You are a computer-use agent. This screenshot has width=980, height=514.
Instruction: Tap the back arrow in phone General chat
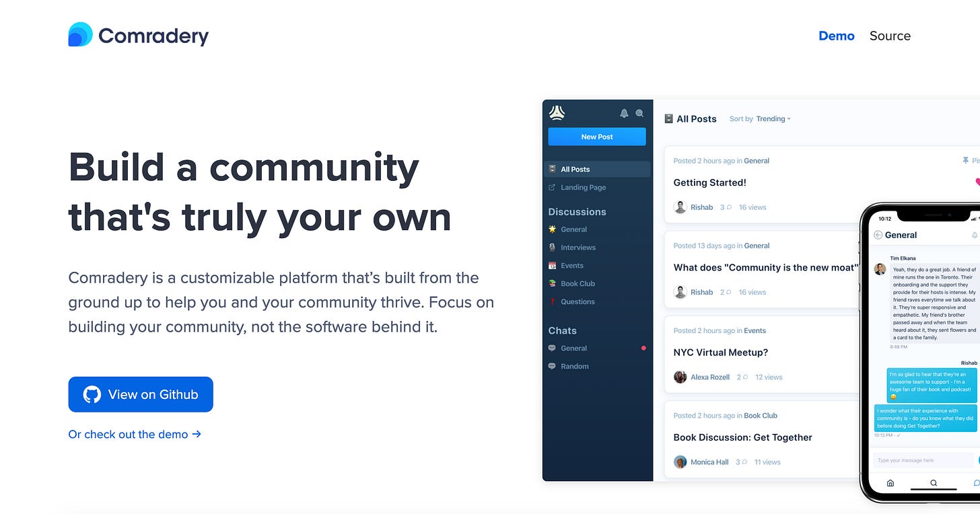(878, 235)
